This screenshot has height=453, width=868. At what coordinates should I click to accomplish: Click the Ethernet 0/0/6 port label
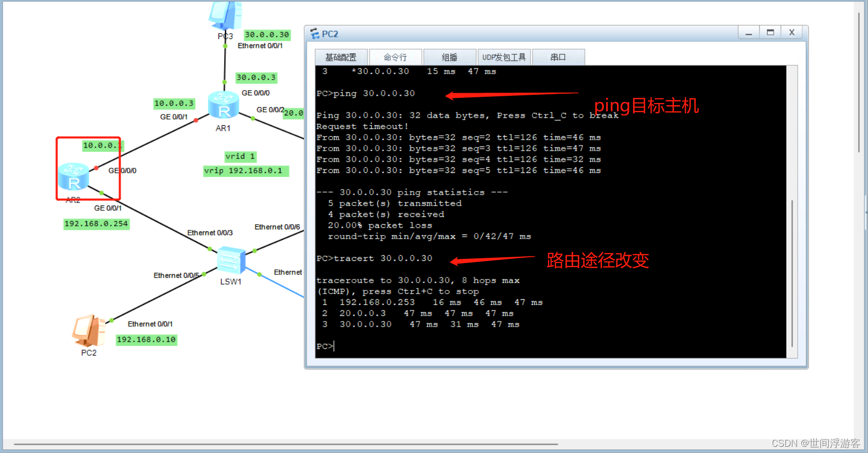tap(277, 227)
